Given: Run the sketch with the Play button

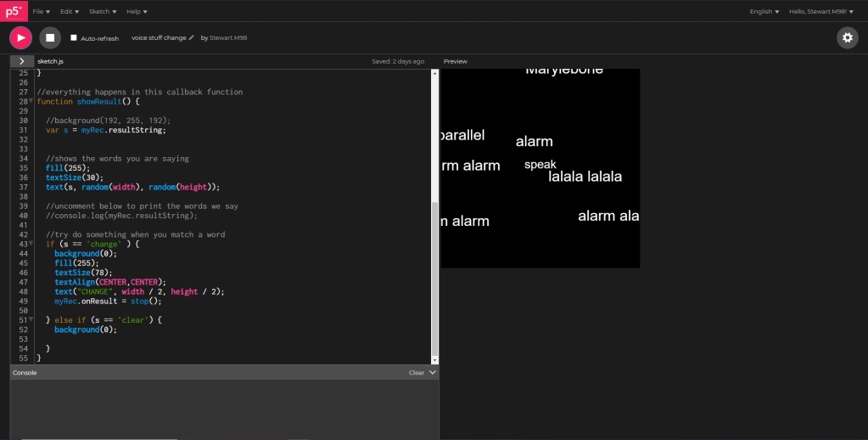Looking at the screenshot, I should click(x=20, y=37).
